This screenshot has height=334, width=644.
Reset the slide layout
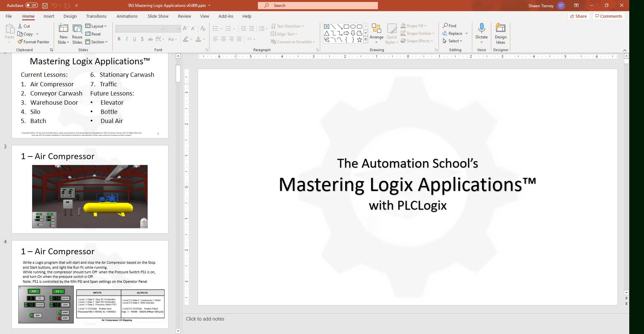click(x=93, y=34)
